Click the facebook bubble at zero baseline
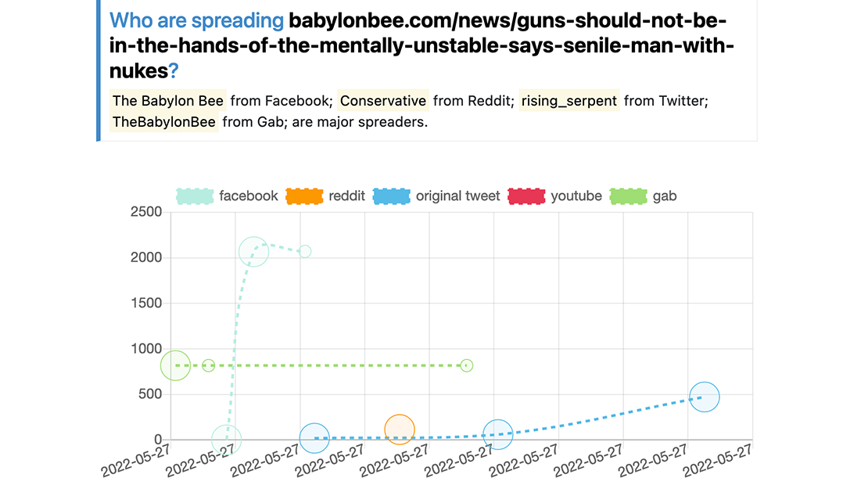 pos(227,439)
